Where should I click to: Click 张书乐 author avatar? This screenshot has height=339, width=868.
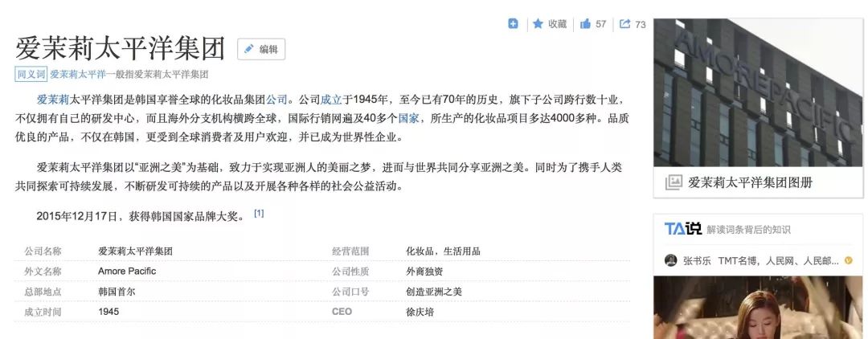point(670,260)
